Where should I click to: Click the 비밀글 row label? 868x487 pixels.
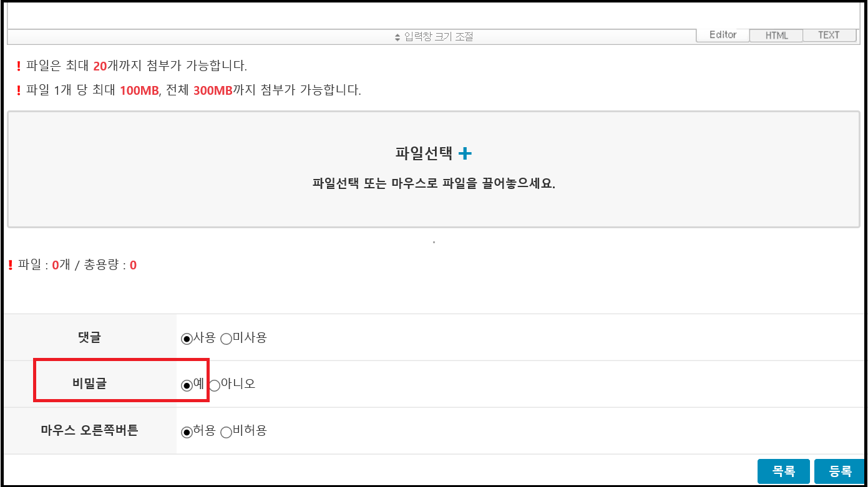[89, 383]
